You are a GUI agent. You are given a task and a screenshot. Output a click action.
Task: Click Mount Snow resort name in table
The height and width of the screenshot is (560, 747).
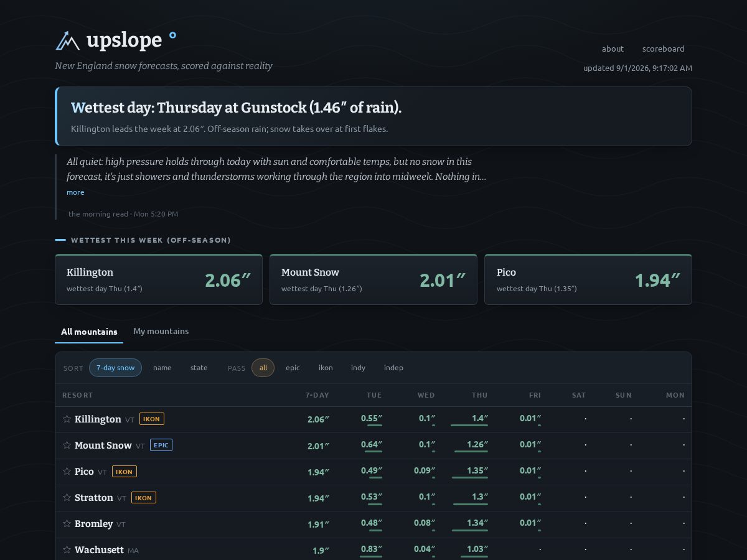coord(103,446)
